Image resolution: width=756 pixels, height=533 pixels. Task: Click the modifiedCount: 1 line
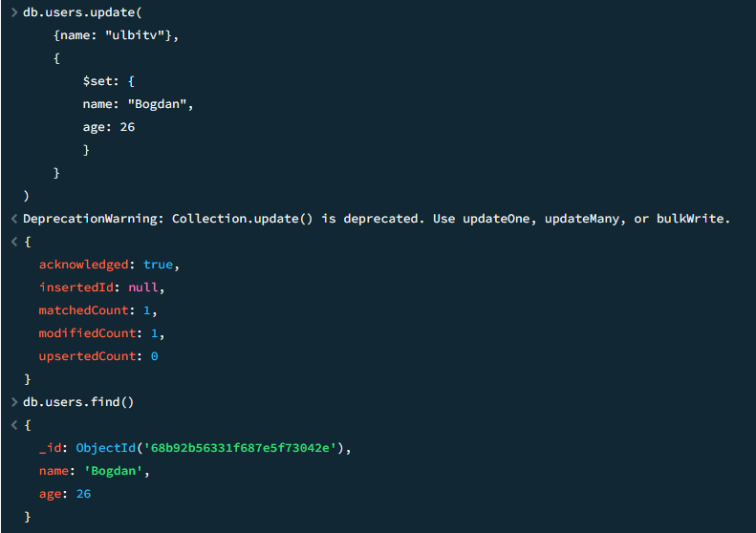point(101,333)
